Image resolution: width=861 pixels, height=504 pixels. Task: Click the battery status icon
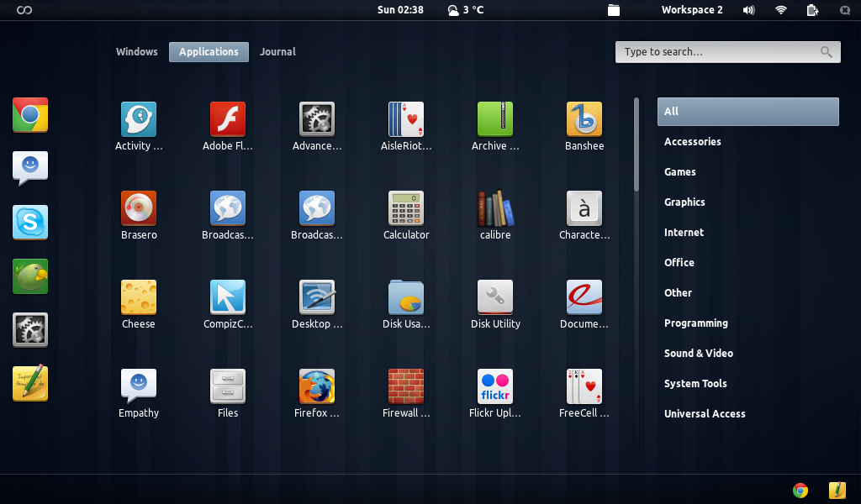(813, 10)
